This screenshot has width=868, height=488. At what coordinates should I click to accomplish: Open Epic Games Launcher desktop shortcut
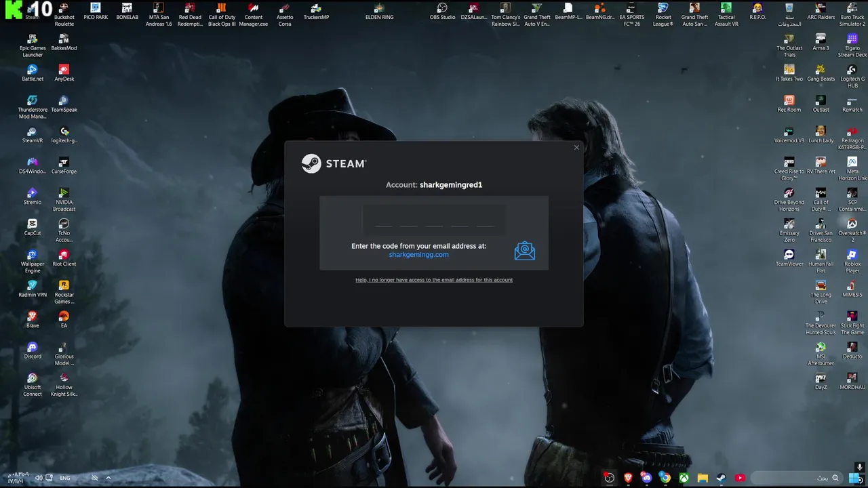tap(33, 45)
